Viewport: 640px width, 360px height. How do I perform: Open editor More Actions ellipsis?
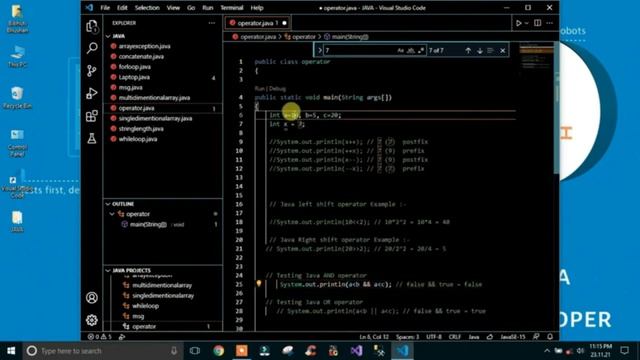click(x=549, y=23)
